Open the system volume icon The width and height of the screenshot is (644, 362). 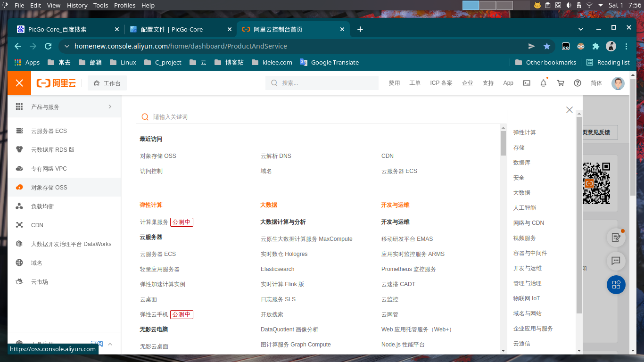[568, 5]
